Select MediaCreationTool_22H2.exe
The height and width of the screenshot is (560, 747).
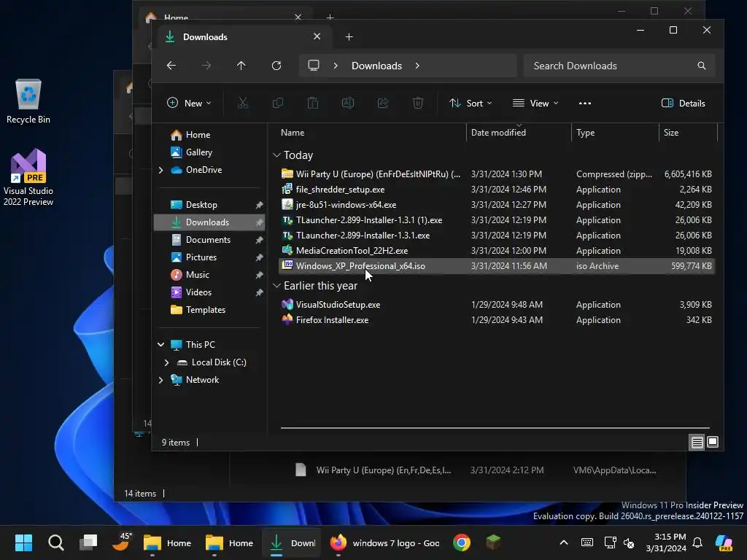[x=496, y=251]
